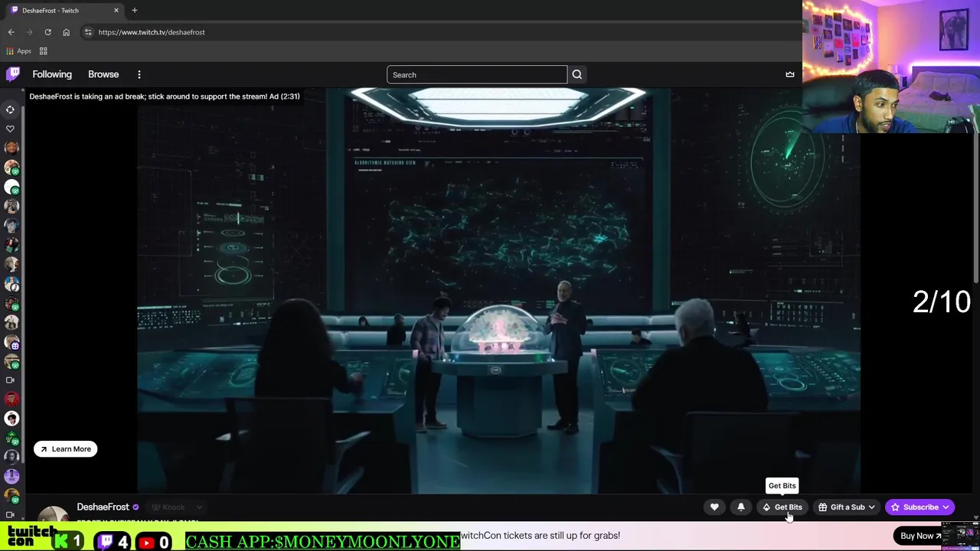980x551 pixels.
Task: Open the DeshaeFrost channel name link
Action: click(103, 507)
